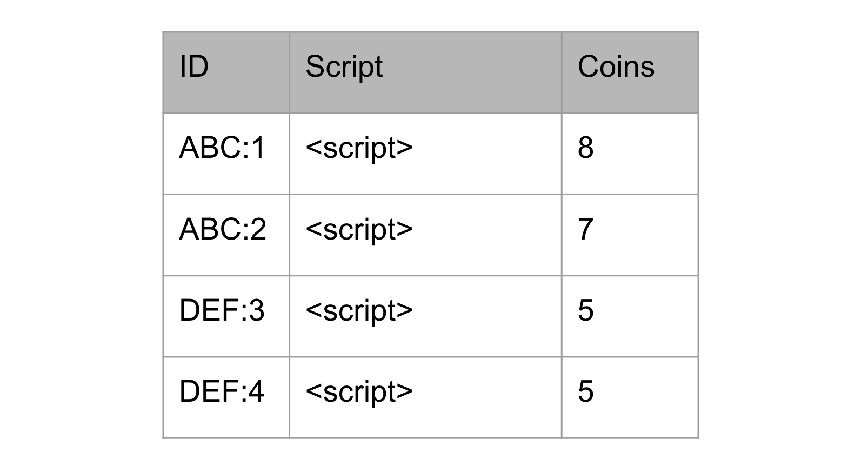Click the Coins column header
The image size is (868, 452).
[630, 72]
